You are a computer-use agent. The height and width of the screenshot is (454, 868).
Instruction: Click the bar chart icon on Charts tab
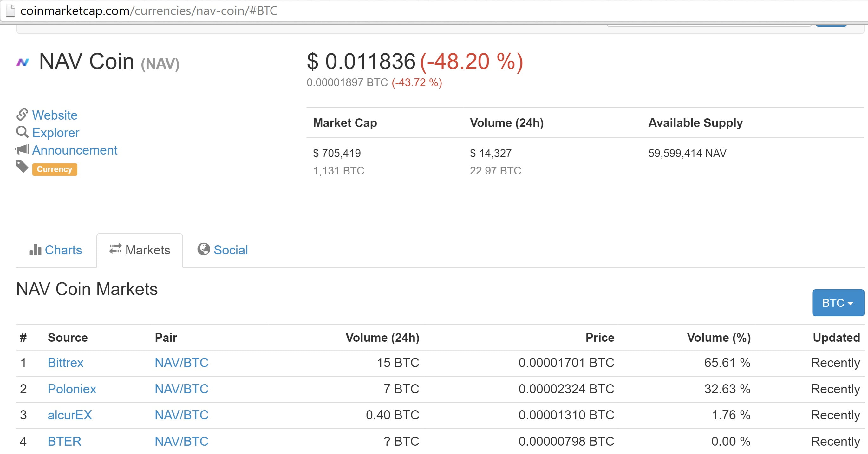[x=36, y=250]
